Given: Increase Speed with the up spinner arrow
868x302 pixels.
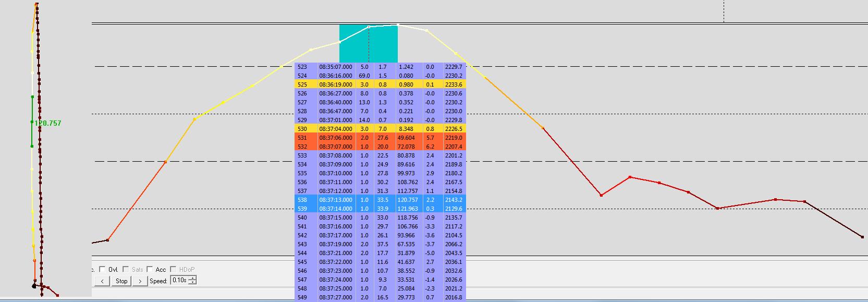Looking at the screenshot, I should click(192, 279).
